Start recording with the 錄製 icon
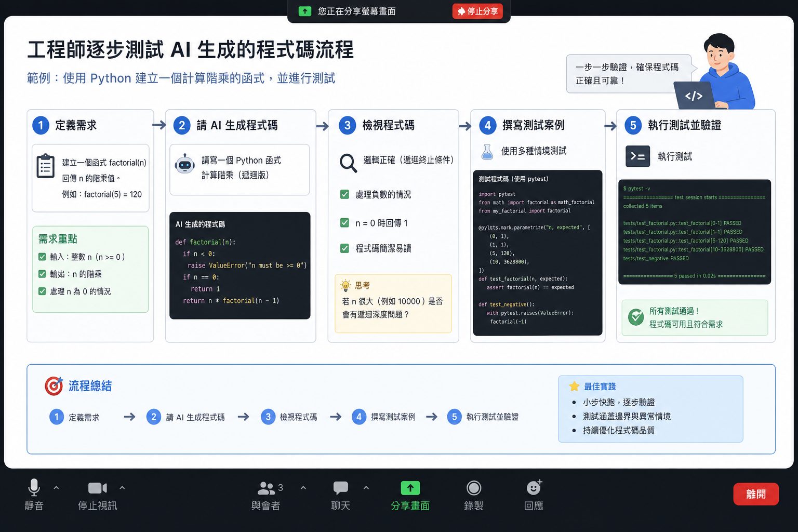The height and width of the screenshot is (532, 798). [x=474, y=488]
